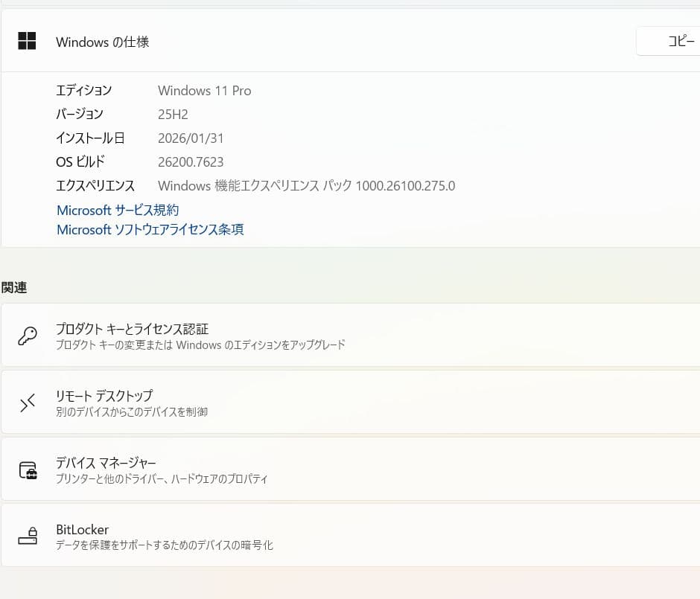Click the BitLocker padlock icon
The image size is (700, 599).
pos(28,536)
